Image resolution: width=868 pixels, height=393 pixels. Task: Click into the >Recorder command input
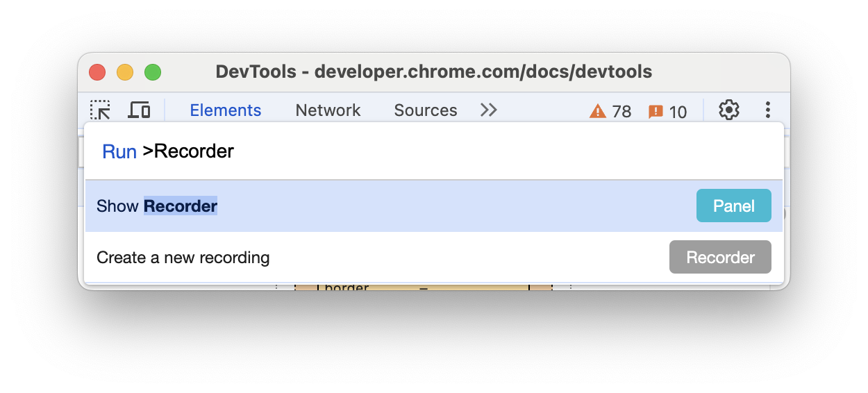[x=417, y=151]
